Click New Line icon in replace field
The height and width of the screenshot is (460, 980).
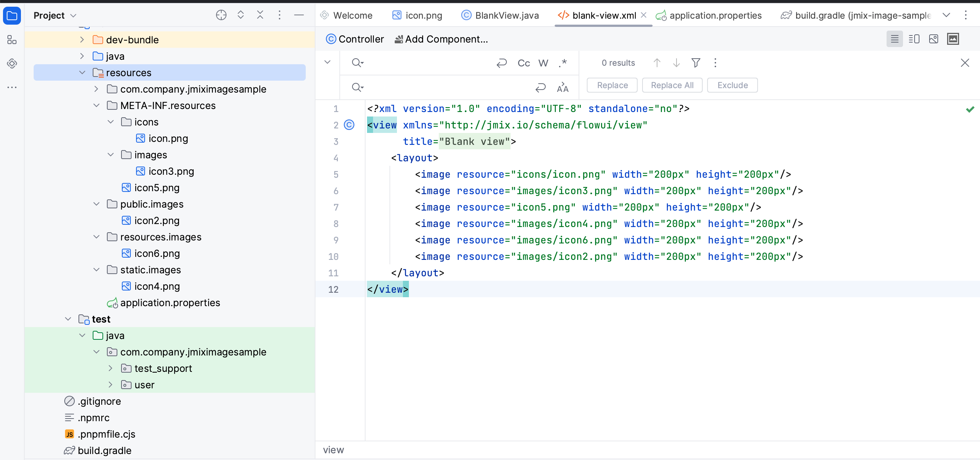[540, 87]
